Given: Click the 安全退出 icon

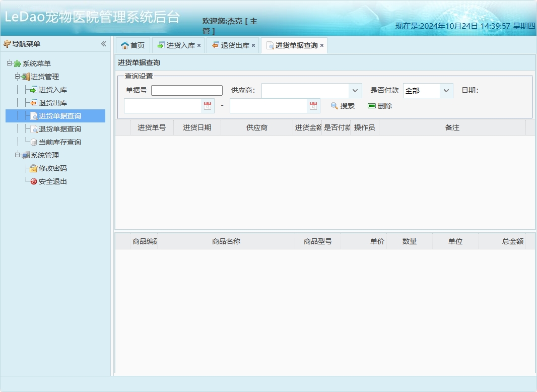Looking at the screenshot, I should coord(34,181).
